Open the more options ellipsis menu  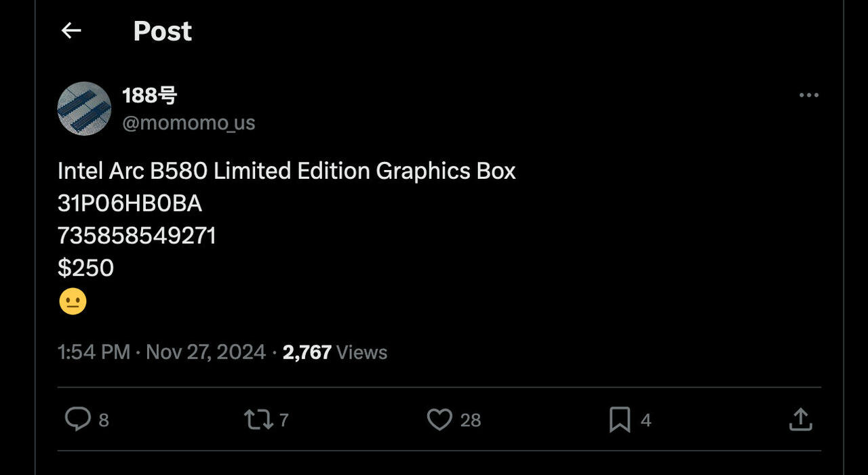click(x=808, y=96)
